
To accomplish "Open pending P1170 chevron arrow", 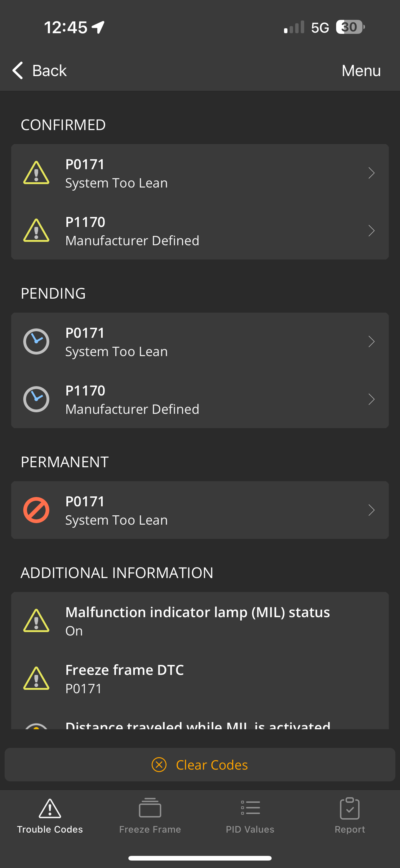I will coord(371,399).
